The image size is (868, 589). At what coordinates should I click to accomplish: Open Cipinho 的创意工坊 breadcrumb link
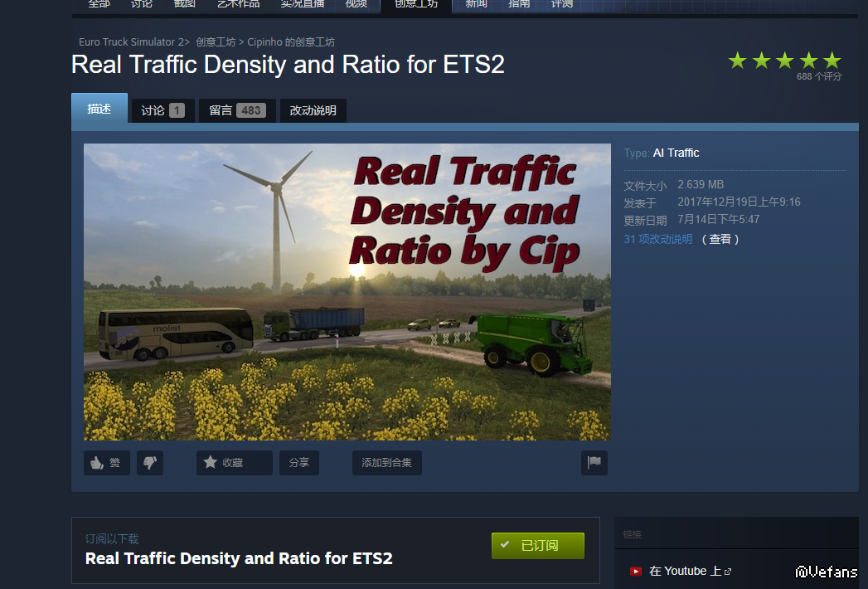[291, 42]
